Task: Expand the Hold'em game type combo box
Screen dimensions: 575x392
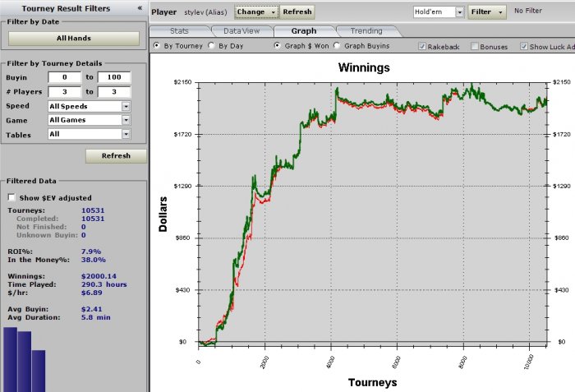Action: (459, 12)
